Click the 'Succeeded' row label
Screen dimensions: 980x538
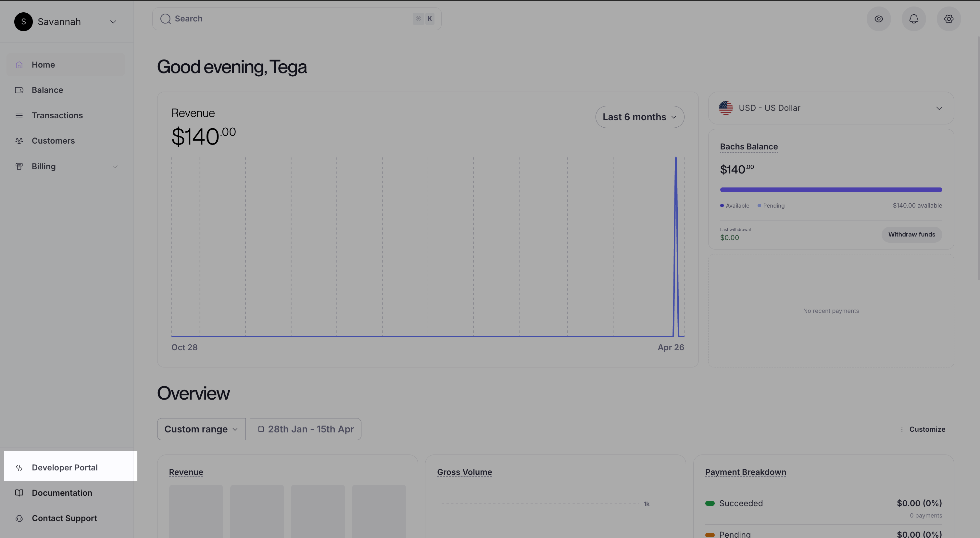(741, 503)
